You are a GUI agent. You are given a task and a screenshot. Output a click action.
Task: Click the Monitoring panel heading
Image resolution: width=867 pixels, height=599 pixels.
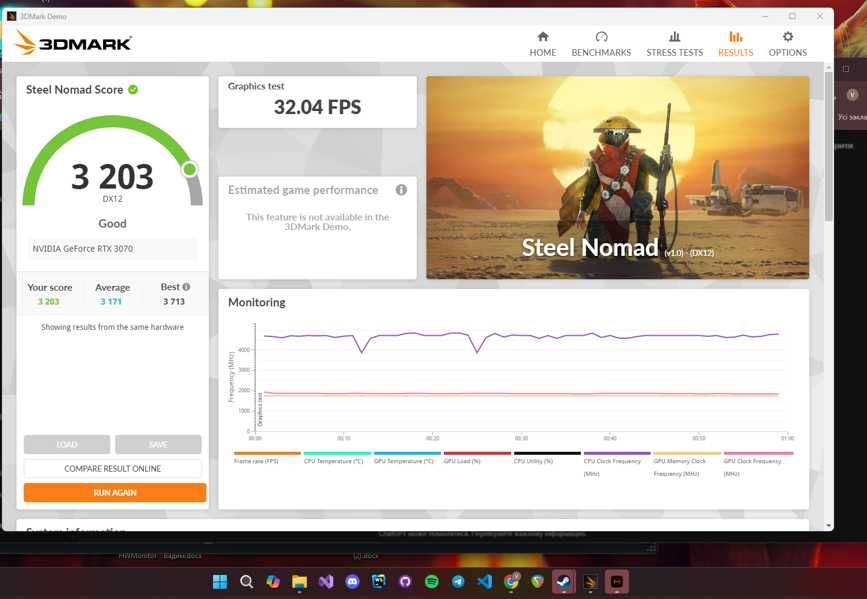[x=257, y=302]
